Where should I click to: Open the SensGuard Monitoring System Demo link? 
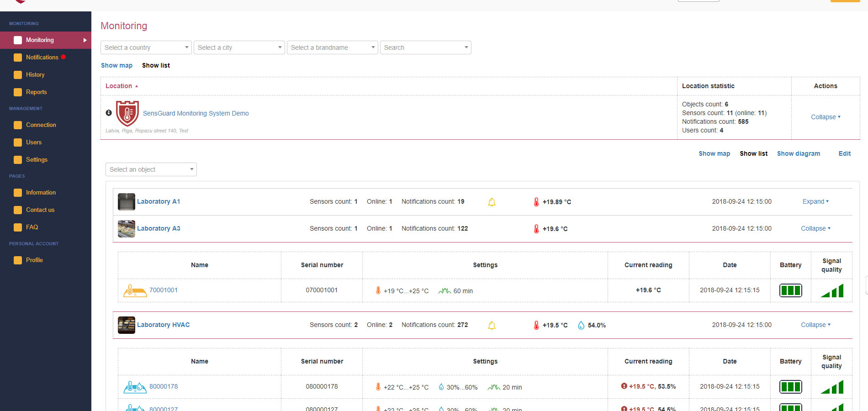click(196, 113)
